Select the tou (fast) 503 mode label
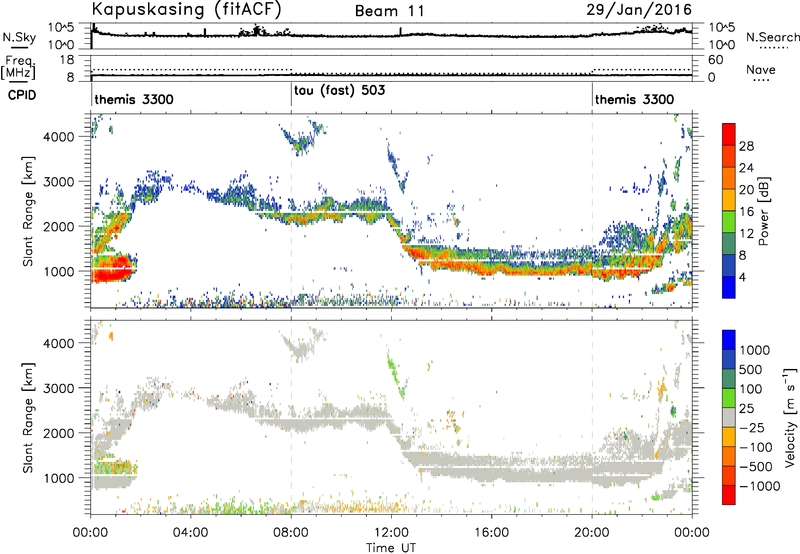The width and height of the screenshot is (800, 554). pos(339,91)
